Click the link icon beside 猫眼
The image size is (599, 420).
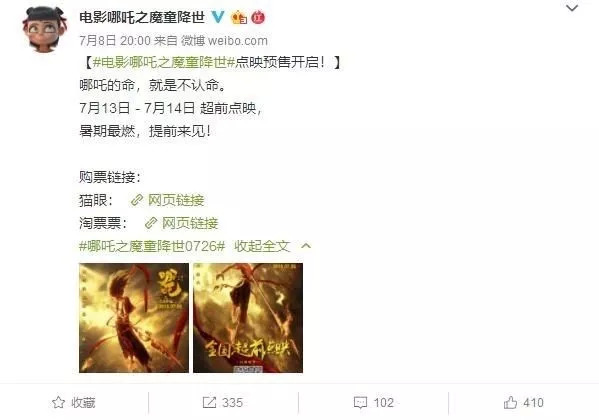pyautogui.click(x=137, y=200)
